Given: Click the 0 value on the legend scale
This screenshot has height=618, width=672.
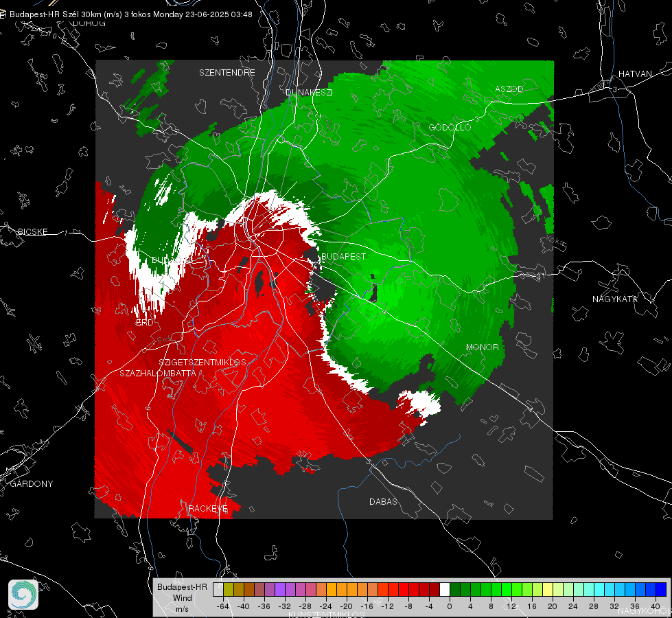Looking at the screenshot, I should (450, 606).
